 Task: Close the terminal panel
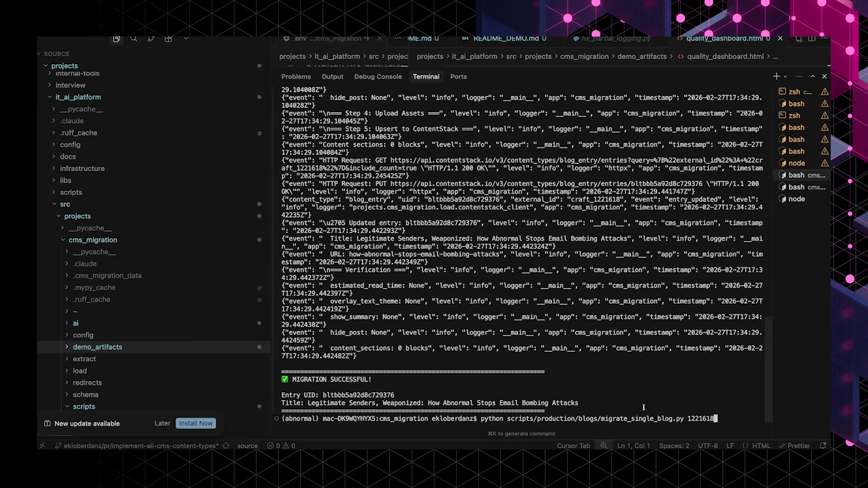tap(824, 76)
